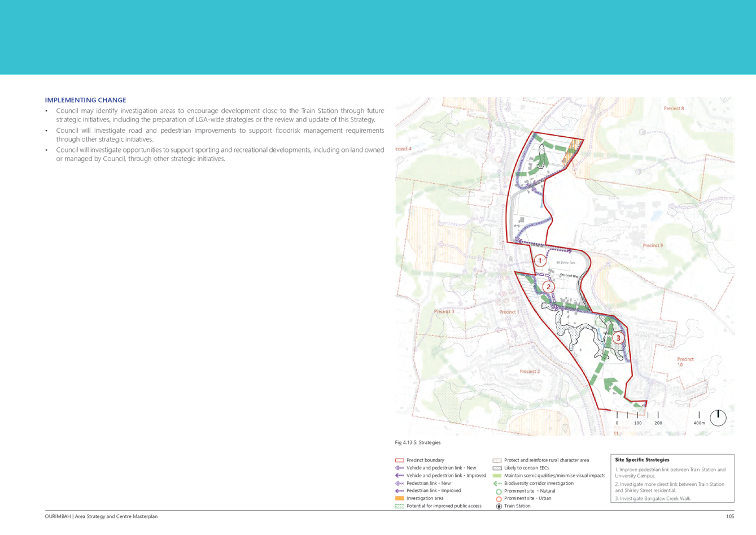Click the solid light green legend swatch
Image resolution: width=756 pixels, height=535 pixels.
pyautogui.click(x=497, y=476)
